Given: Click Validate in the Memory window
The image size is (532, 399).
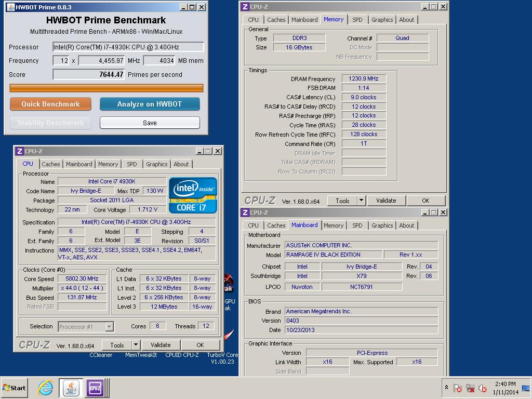Looking at the screenshot, I should [386, 201].
